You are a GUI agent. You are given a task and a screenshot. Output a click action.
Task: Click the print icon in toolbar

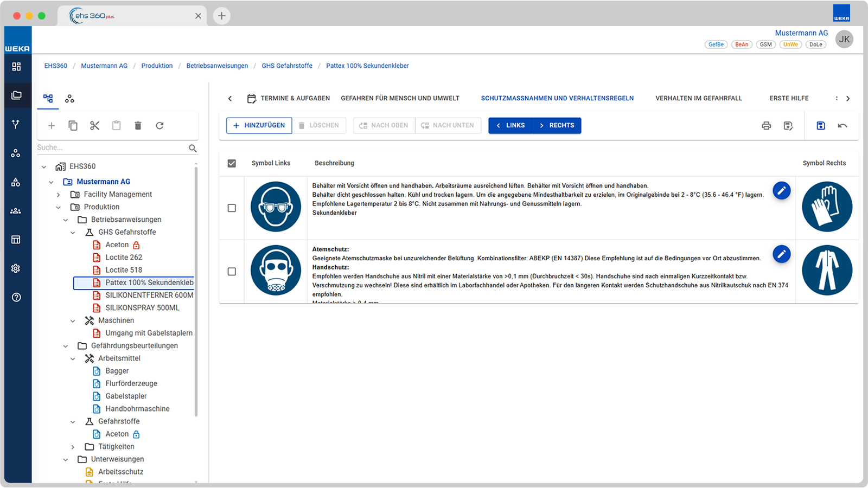pyautogui.click(x=766, y=126)
